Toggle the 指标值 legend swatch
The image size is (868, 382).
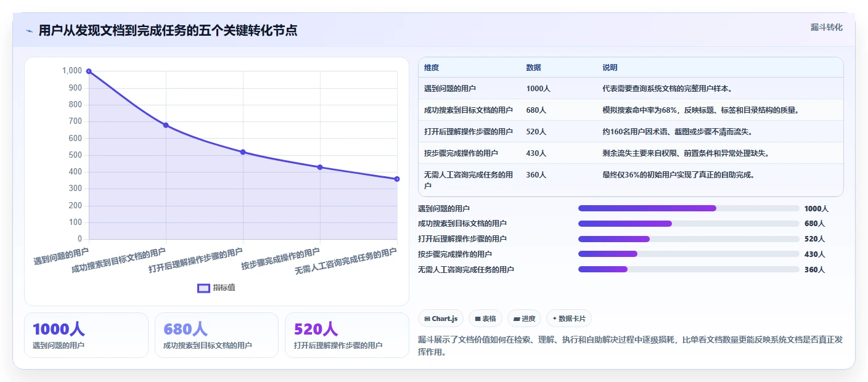(203, 288)
